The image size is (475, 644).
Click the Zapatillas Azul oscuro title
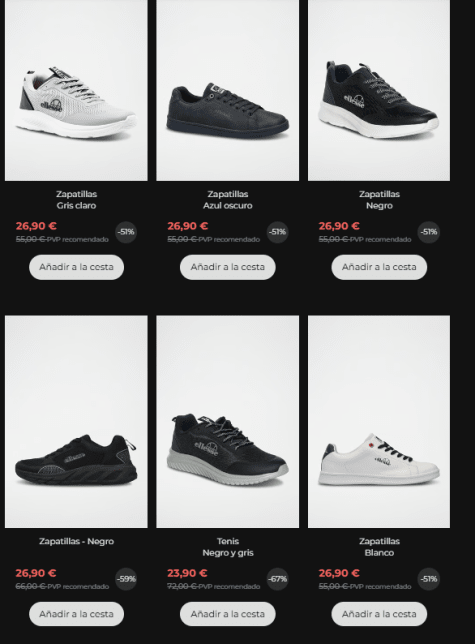coord(227,200)
